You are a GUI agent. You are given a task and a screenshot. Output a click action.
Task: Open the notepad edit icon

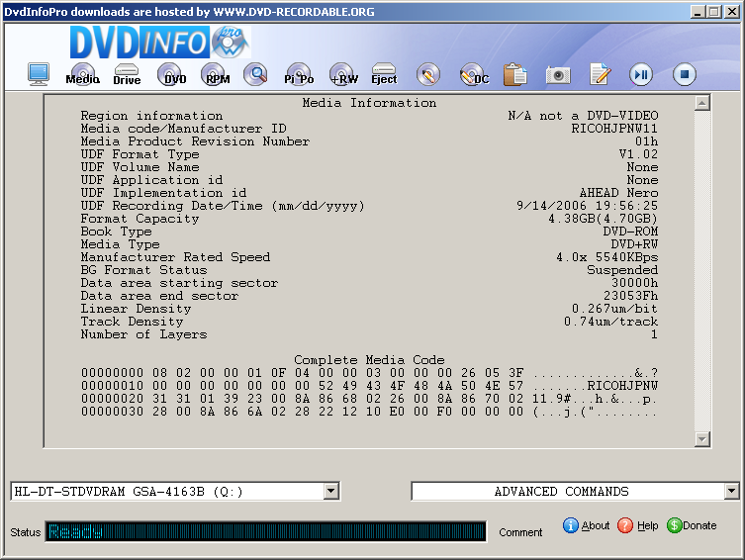point(601,74)
